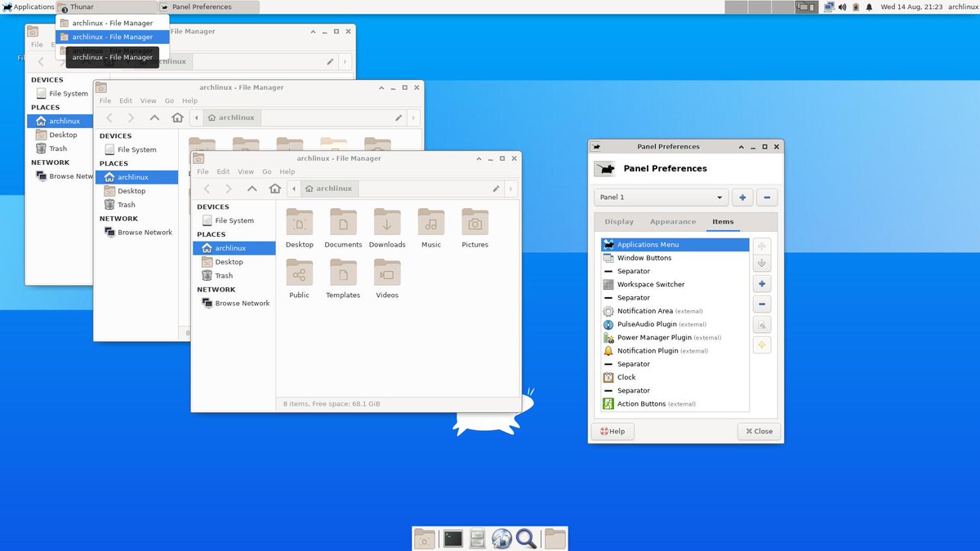The width and height of the screenshot is (980, 551).
Task: Open the Downloads folder icon
Action: point(387,222)
